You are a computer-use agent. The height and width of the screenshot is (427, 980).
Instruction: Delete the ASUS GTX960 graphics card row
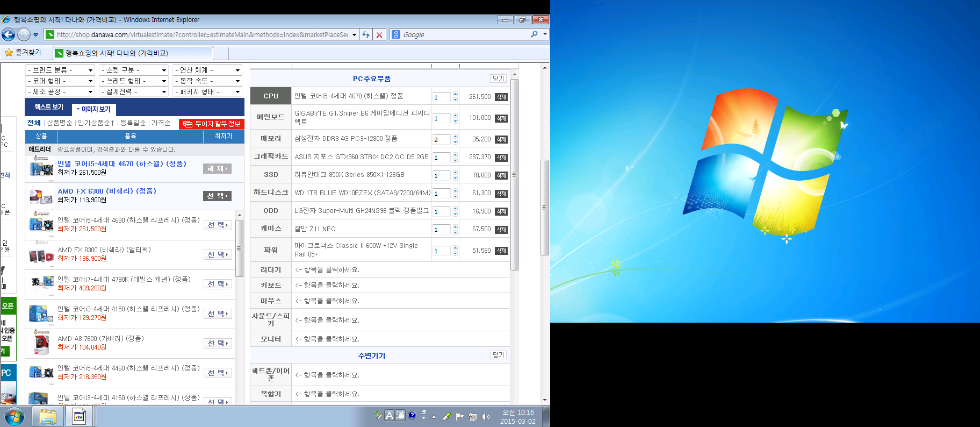point(501,158)
